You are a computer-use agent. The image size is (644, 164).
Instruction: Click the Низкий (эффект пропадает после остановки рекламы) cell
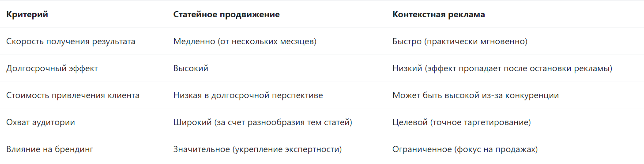coord(502,69)
